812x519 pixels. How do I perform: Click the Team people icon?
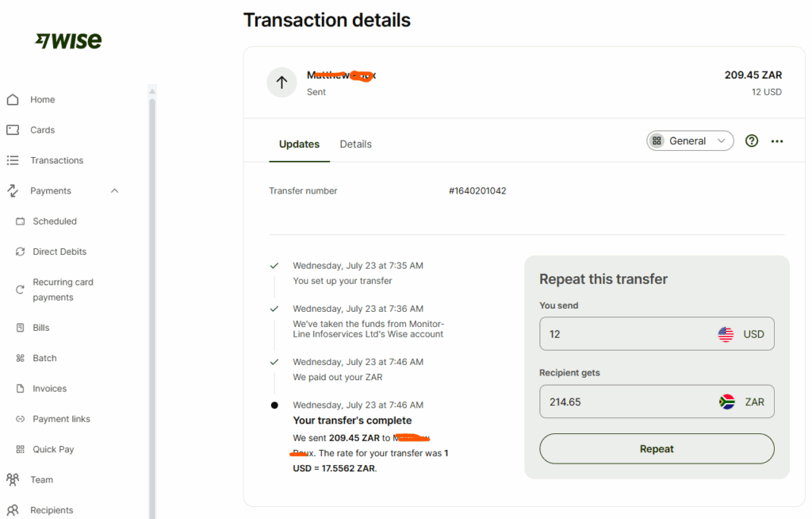tap(13, 479)
